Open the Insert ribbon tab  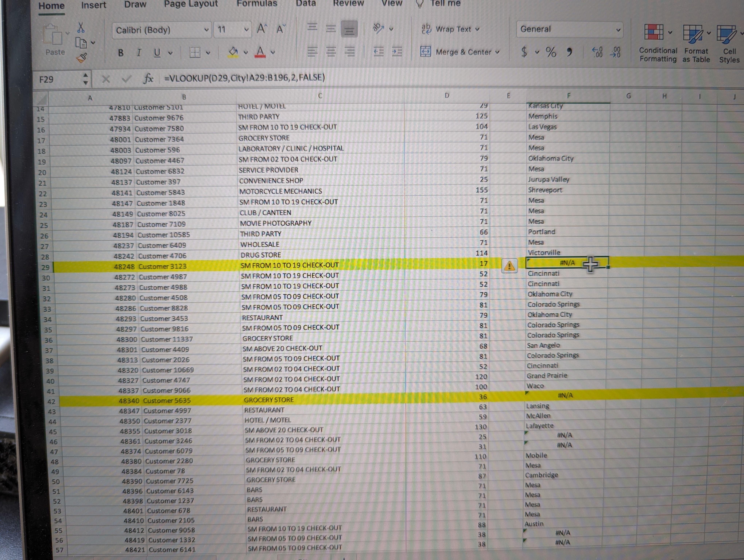coord(94,5)
